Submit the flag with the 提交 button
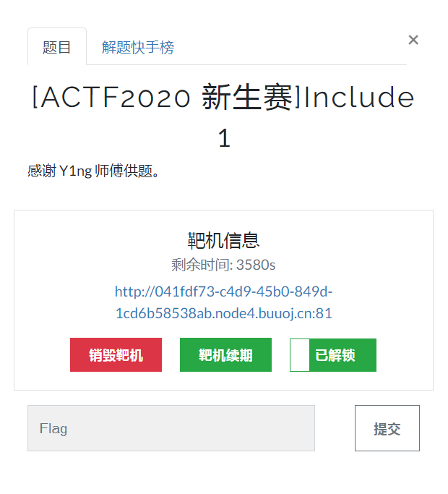This screenshot has width=448, height=494. pos(387,428)
